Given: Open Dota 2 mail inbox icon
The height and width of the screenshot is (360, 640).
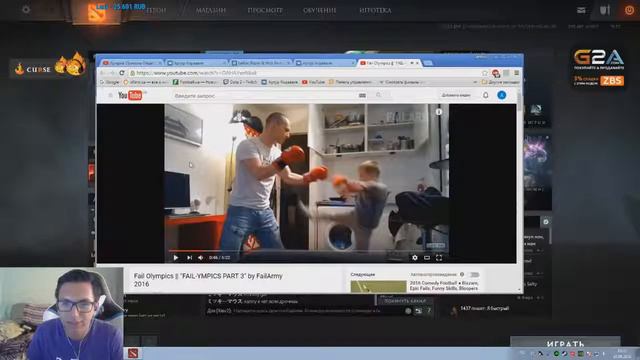Looking at the screenshot, I should click(x=581, y=10).
